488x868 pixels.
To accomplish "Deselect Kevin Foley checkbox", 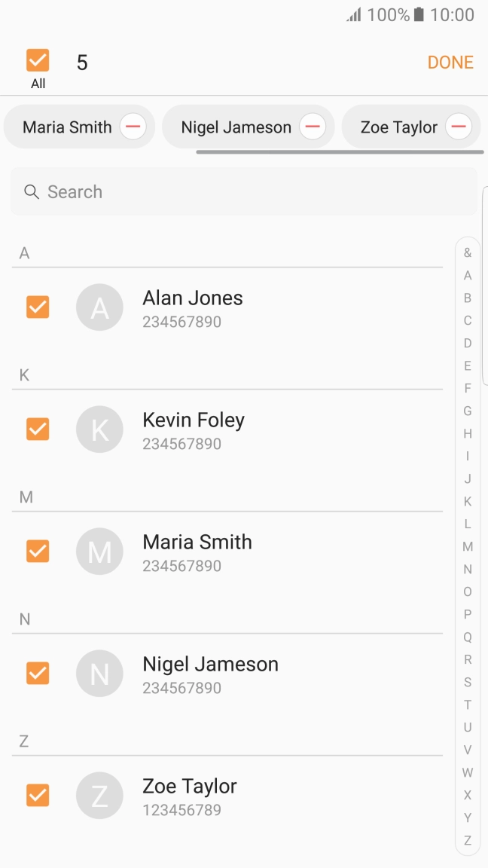I will [x=38, y=429].
